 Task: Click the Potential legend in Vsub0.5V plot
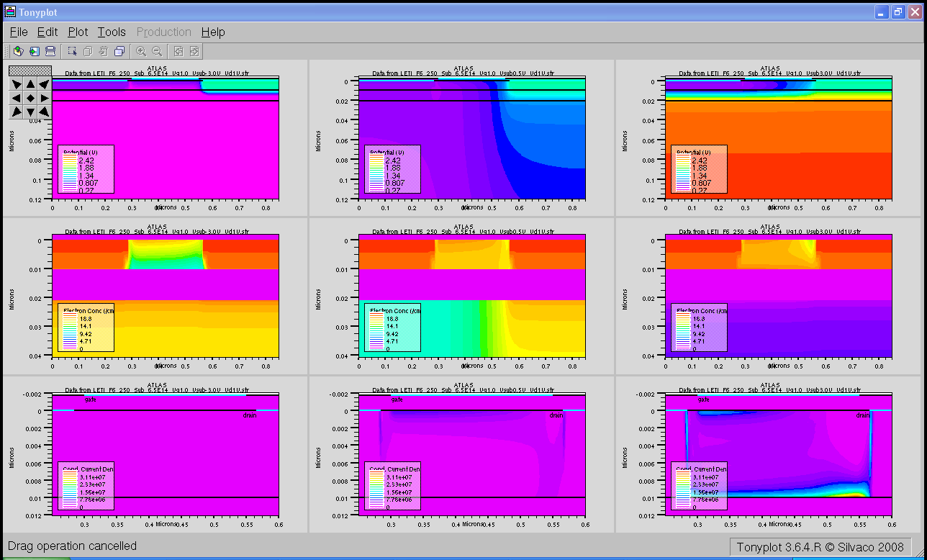(x=392, y=169)
